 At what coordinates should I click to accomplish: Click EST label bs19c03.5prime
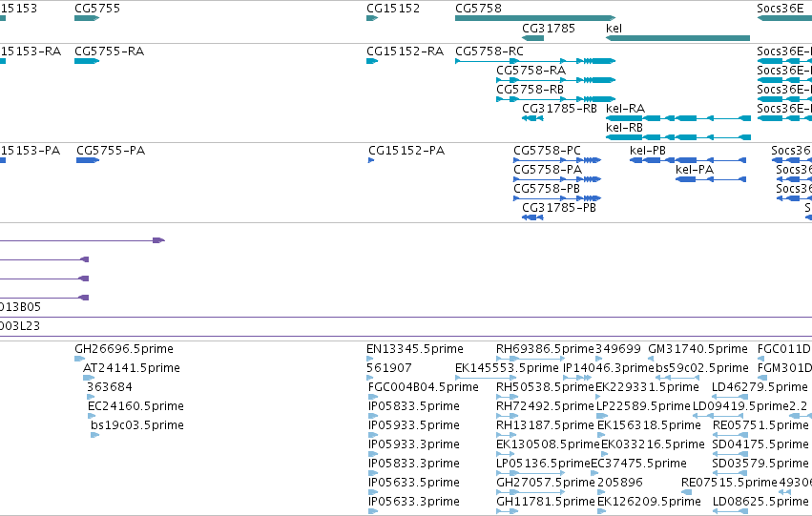(x=137, y=425)
